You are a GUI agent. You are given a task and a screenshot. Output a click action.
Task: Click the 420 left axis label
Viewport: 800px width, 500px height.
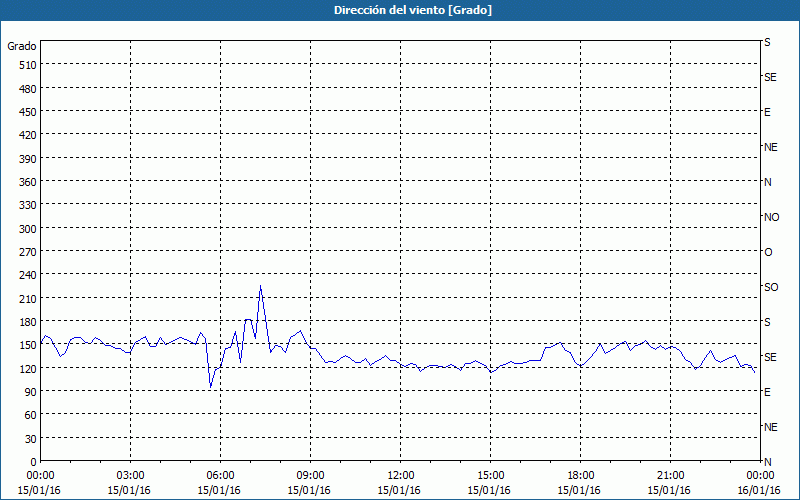click(x=29, y=136)
